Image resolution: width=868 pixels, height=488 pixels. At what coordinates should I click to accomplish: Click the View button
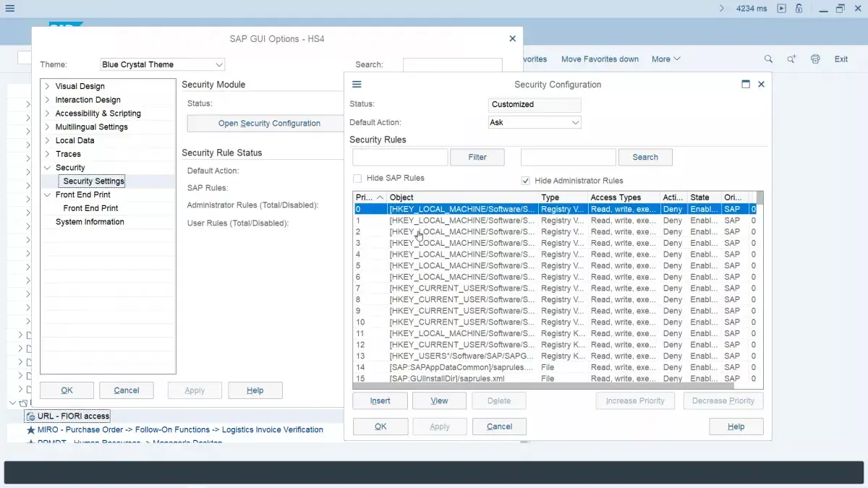(x=439, y=401)
